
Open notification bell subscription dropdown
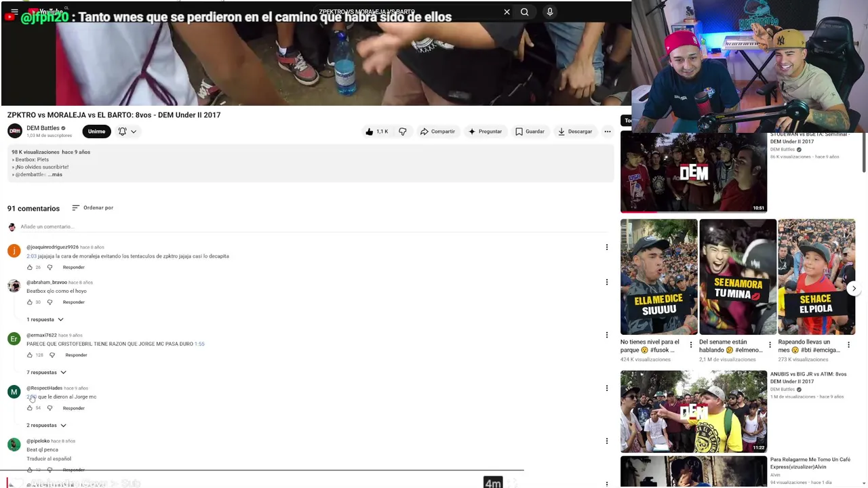tap(127, 131)
